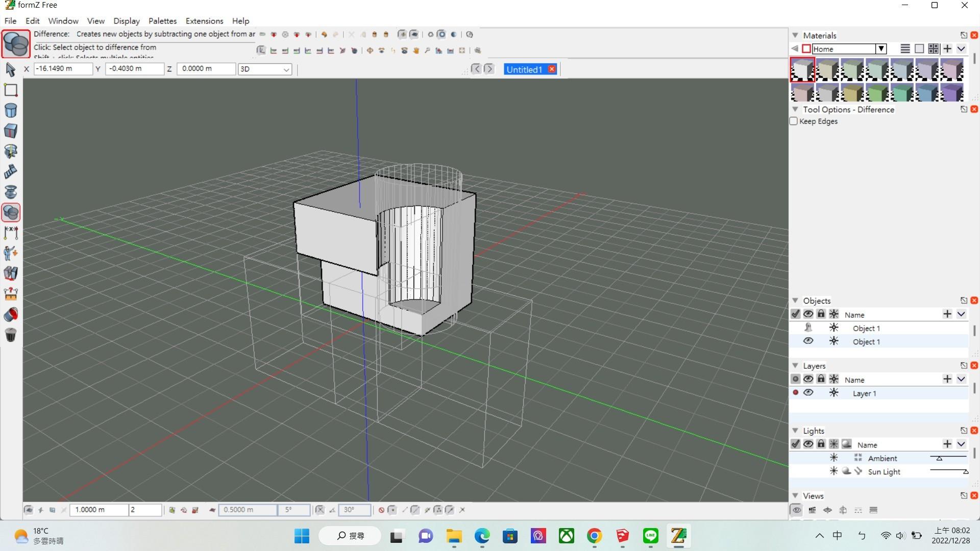This screenshot has width=980, height=551.
Task: Toggle Lights palette checkmark column header
Action: point(795,444)
